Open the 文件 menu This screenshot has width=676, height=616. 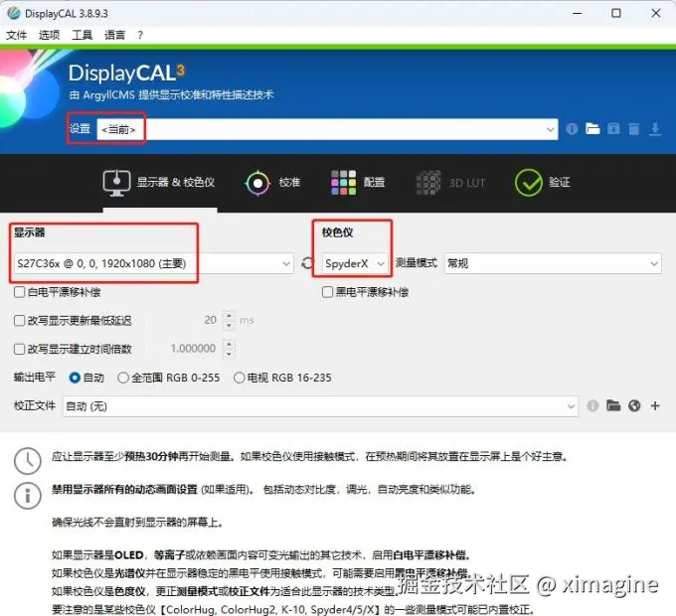[x=16, y=35]
